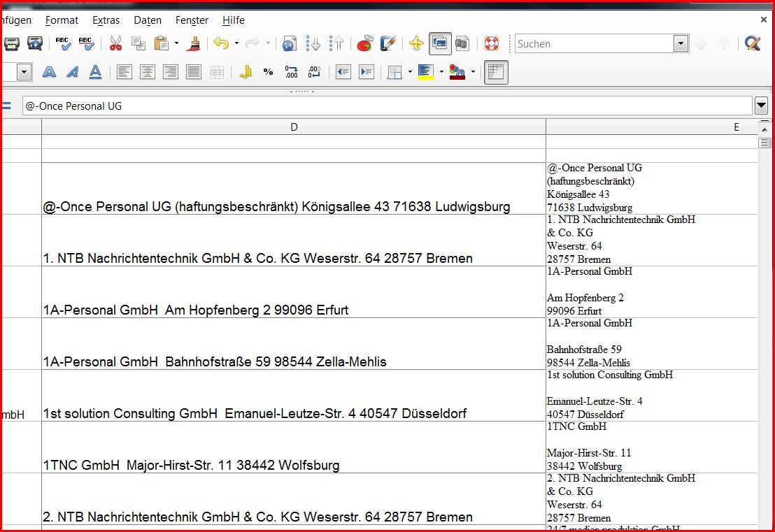The image size is (775, 532).
Task: Close the document with the X button
Action: (x=763, y=20)
